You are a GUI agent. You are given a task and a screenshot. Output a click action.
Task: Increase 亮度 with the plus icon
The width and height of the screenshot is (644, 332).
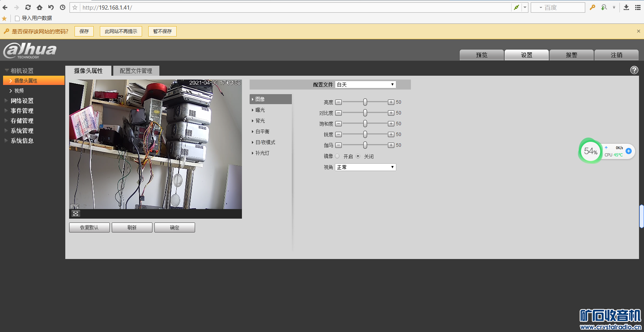[x=391, y=102]
